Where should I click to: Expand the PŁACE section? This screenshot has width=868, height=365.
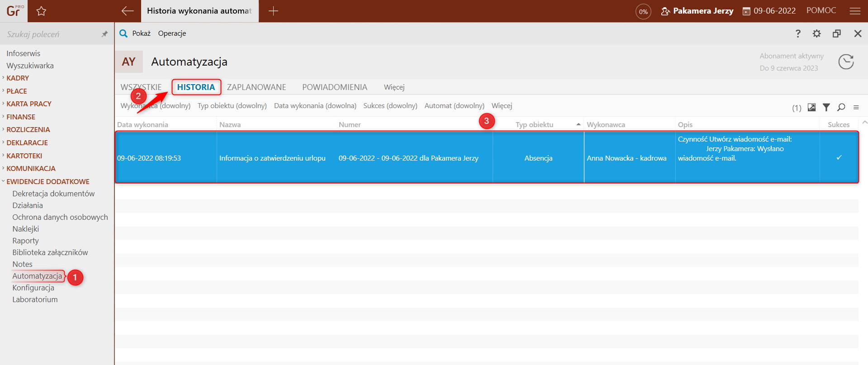click(x=17, y=91)
